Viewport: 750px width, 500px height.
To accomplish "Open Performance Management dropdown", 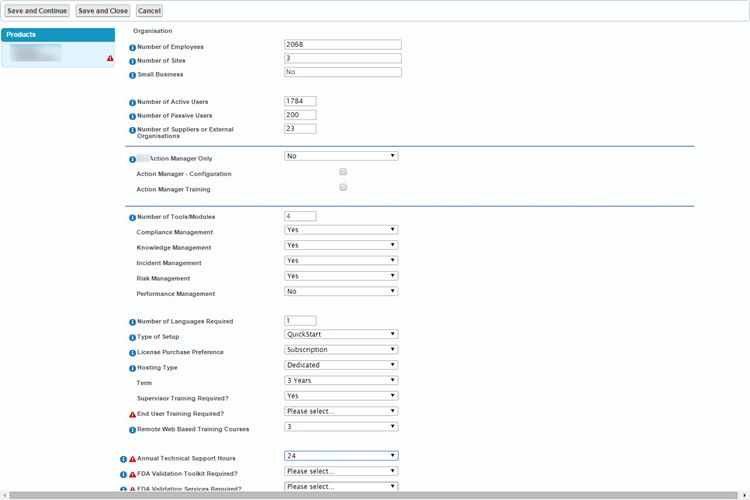I will click(341, 291).
